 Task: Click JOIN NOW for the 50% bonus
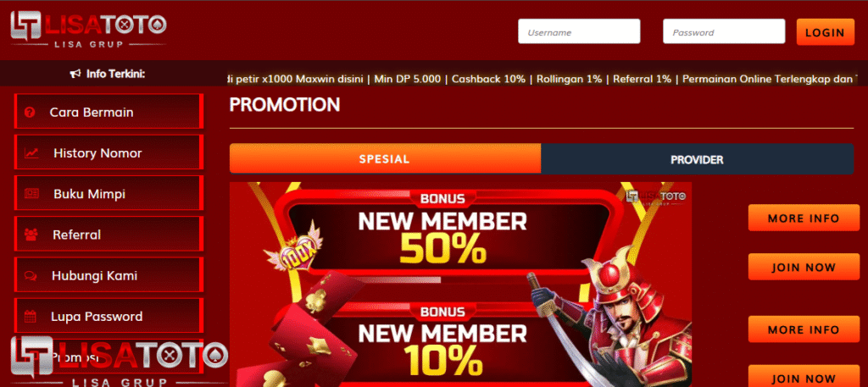tap(804, 267)
